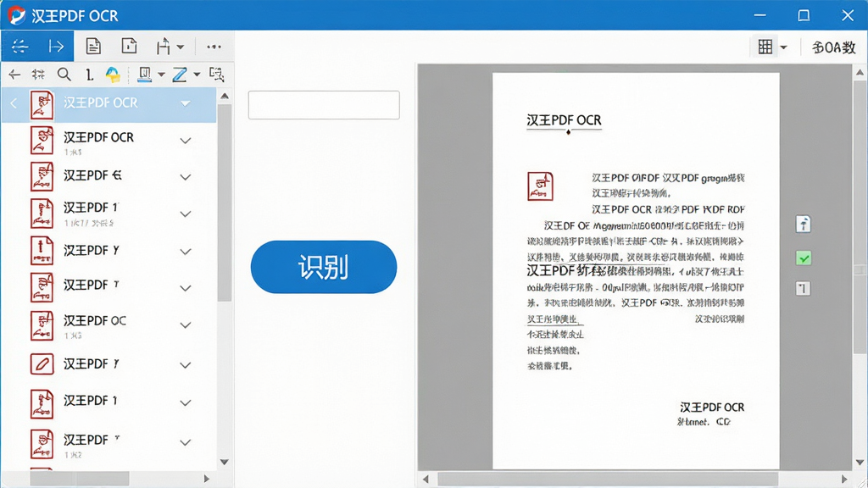Viewport: 868px width, 488px height.
Task: Click the small gray page icon below the green checkmark
Action: pos(804,288)
